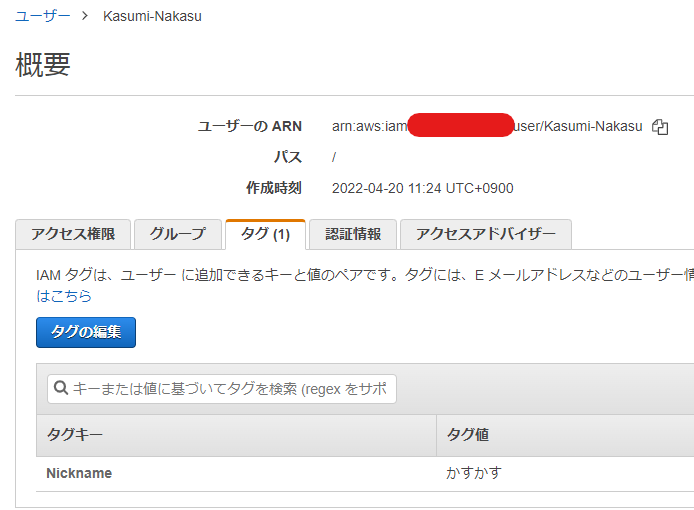Viewport: 694px width, 510px height.
Task: Open the ユーザー breadcrumb link
Action: pyautogui.click(x=42, y=16)
